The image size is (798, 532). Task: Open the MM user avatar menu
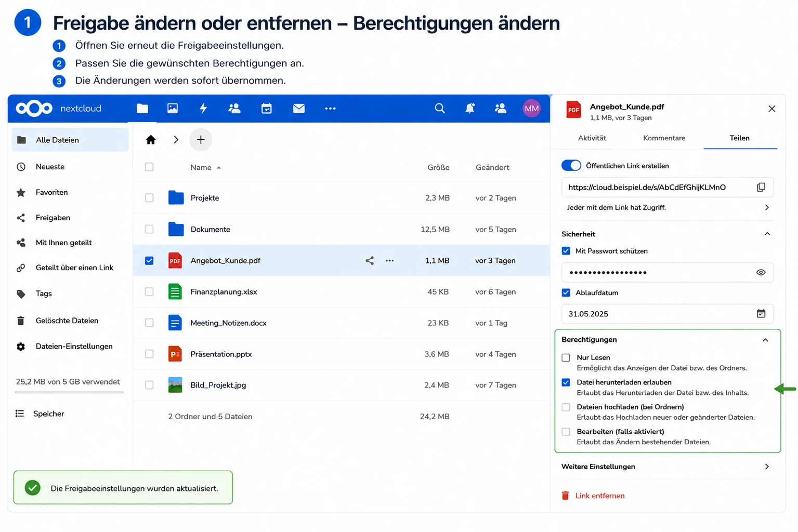[x=531, y=108]
